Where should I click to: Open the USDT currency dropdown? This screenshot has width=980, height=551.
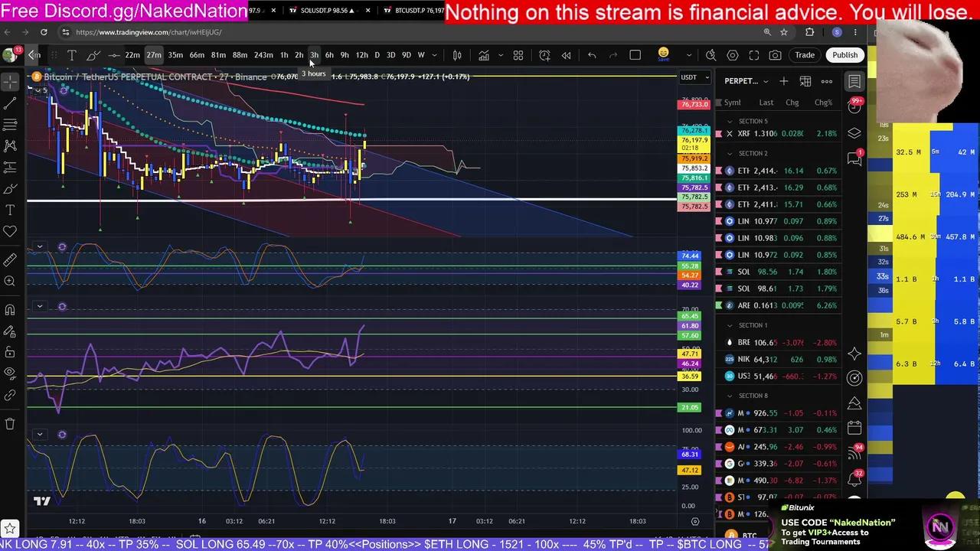pyautogui.click(x=695, y=77)
